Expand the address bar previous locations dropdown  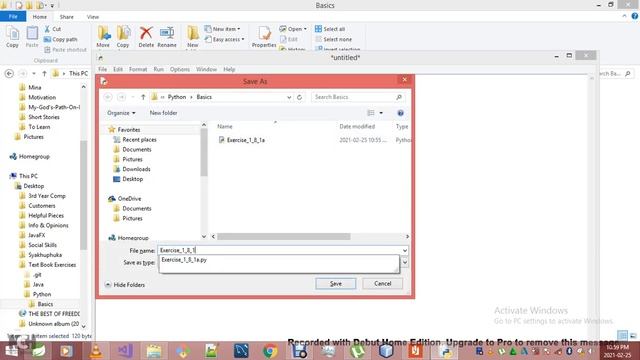point(289,97)
